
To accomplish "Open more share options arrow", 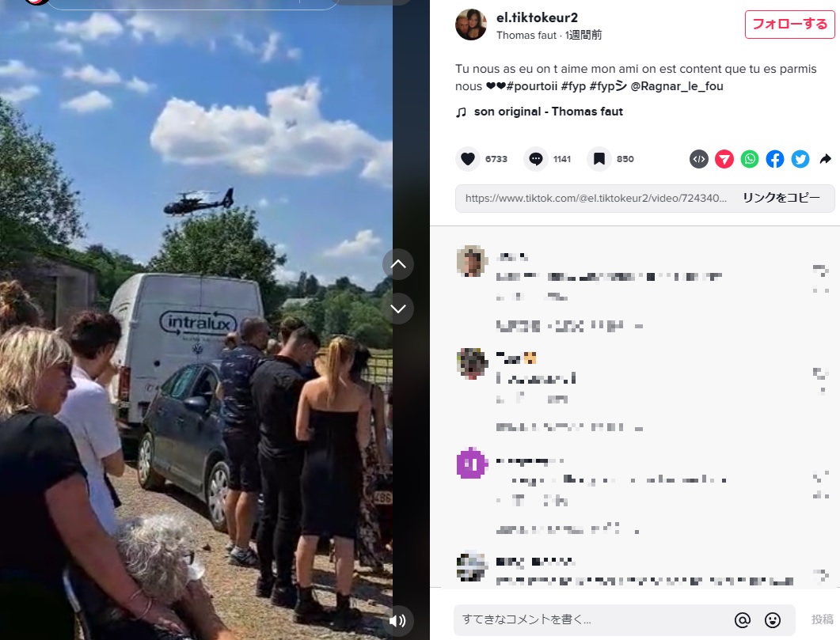I will pyautogui.click(x=826, y=159).
